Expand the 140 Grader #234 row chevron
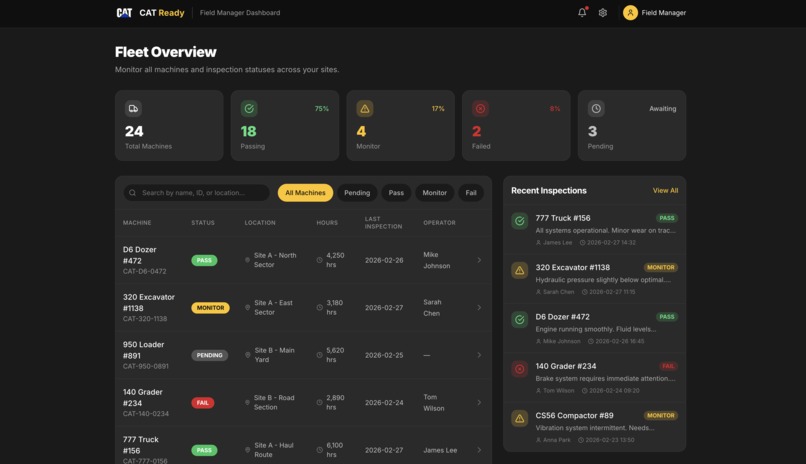This screenshot has height=464, width=806. click(x=479, y=402)
